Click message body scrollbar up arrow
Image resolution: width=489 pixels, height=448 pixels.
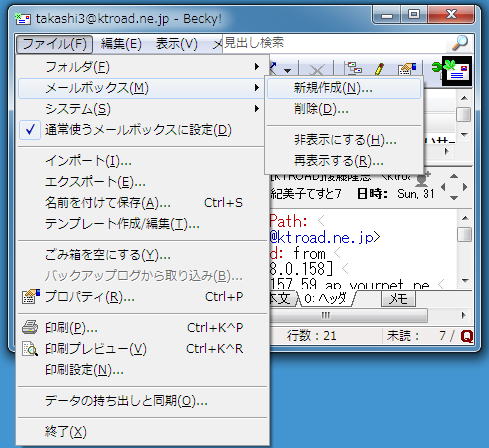click(x=465, y=218)
